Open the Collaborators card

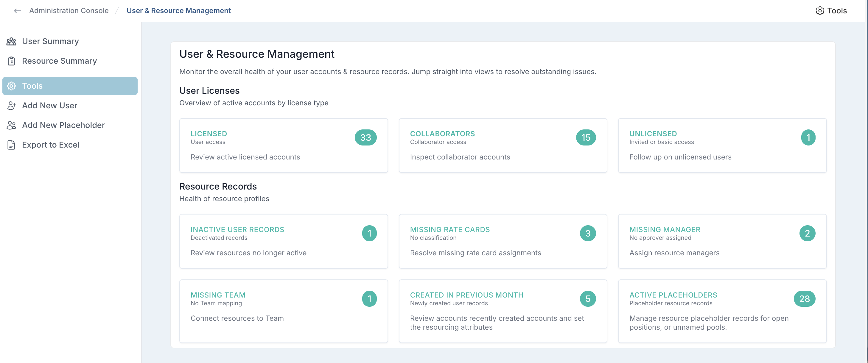pyautogui.click(x=503, y=145)
